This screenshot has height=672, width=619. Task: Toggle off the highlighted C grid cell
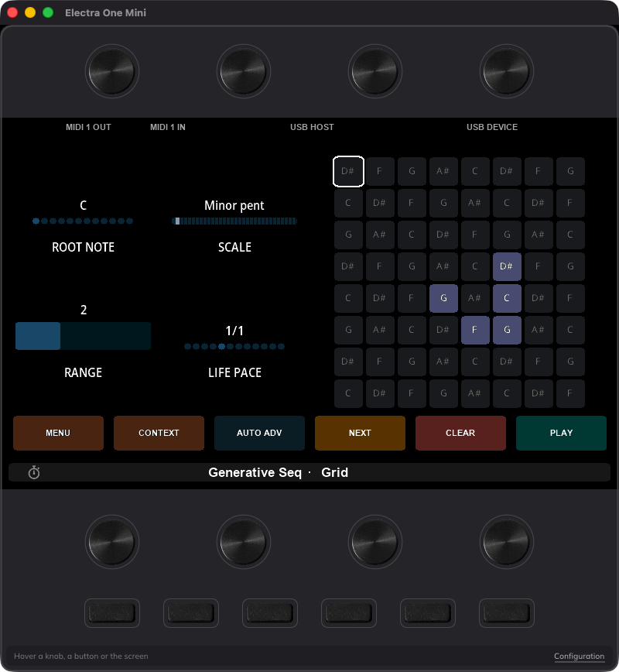[x=507, y=298]
